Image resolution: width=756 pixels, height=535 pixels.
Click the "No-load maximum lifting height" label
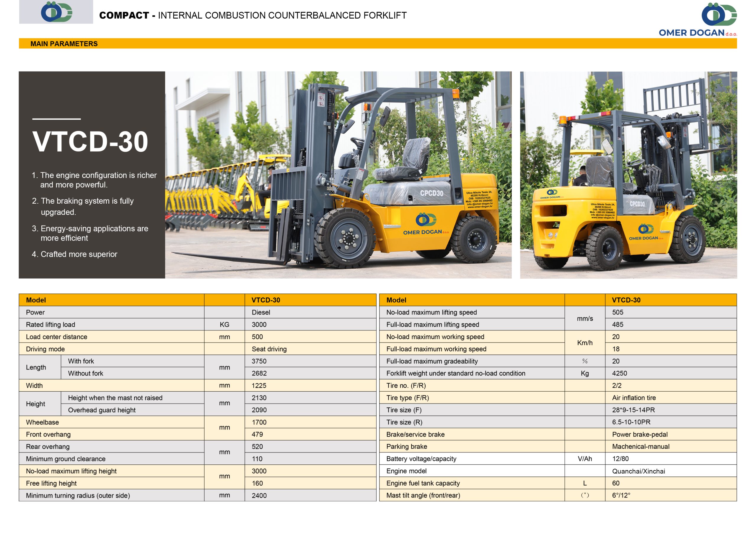pyautogui.click(x=71, y=471)
